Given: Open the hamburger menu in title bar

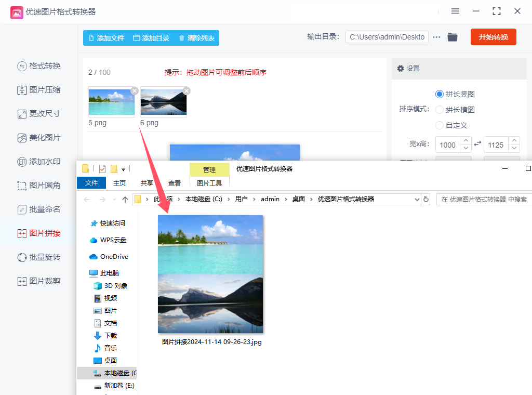Looking at the screenshot, I should [x=455, y=11].
